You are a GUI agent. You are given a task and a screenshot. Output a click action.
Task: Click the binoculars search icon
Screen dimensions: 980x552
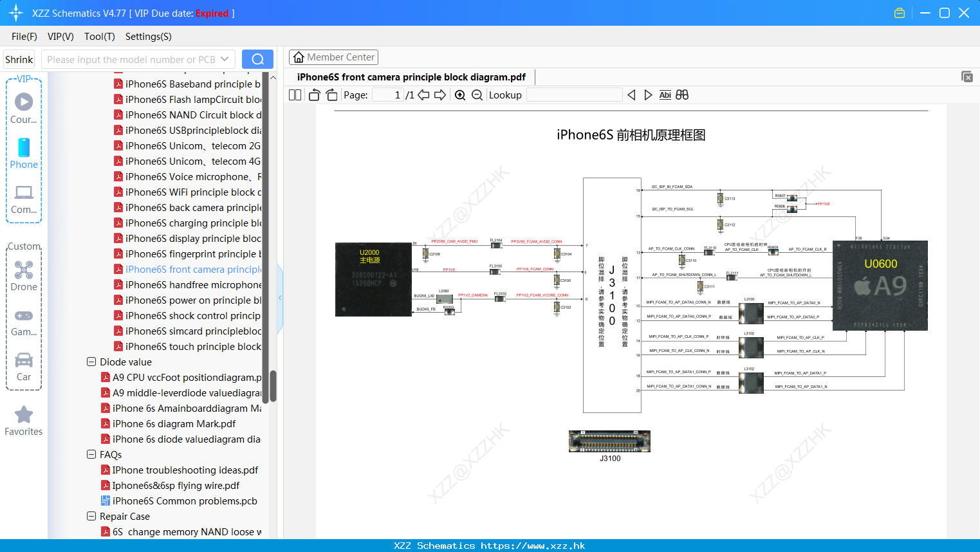[x=682, y=95]
